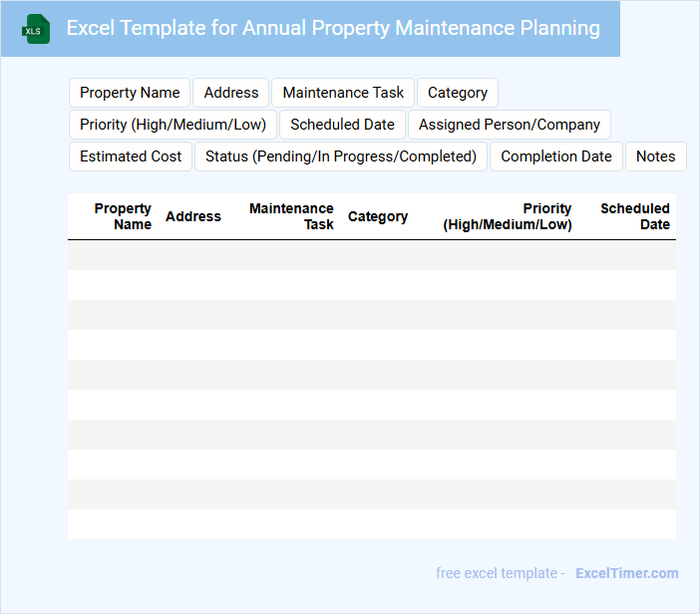Image resolution: width=700 pixels, height=614 pixels.
Task: Click the green XLS file icon
Action: tap(36, 29)
